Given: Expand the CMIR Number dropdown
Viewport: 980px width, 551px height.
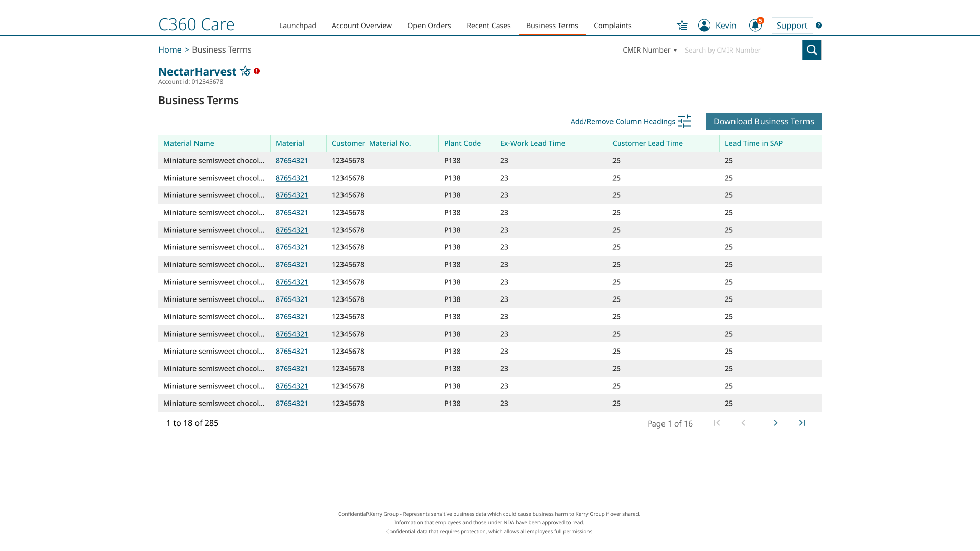Looking at the screenshot, I should coord(650,50).
